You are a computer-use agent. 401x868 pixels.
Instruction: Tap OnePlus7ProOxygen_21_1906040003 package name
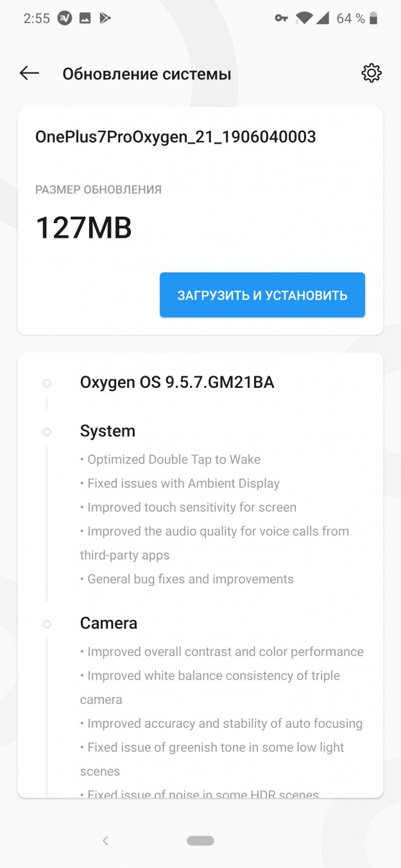pyautogui.click(x=175, y=137)
